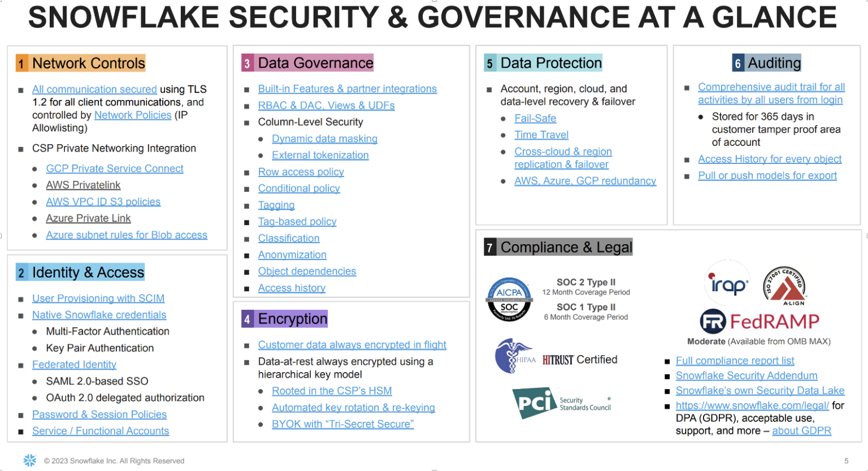
Task: Click the PCI Security Standards Council logo
Action: [562, 403]
